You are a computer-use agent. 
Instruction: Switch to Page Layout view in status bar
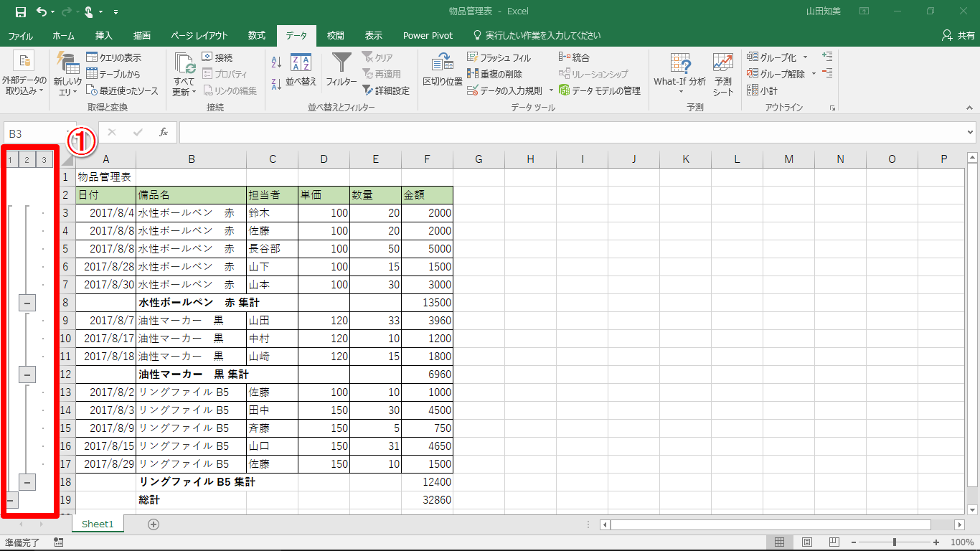click(807, 542)
